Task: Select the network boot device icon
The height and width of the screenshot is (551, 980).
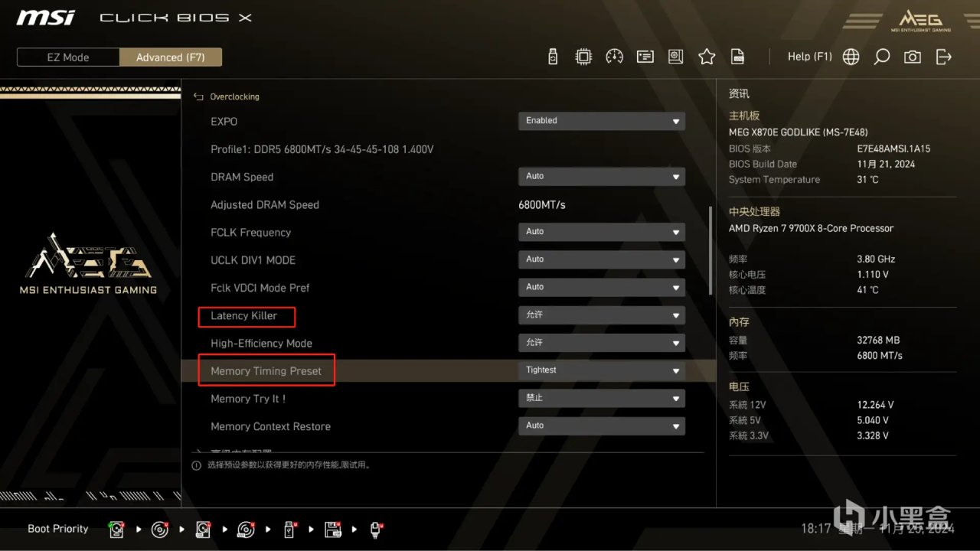Action: click(x=376, y=529)
